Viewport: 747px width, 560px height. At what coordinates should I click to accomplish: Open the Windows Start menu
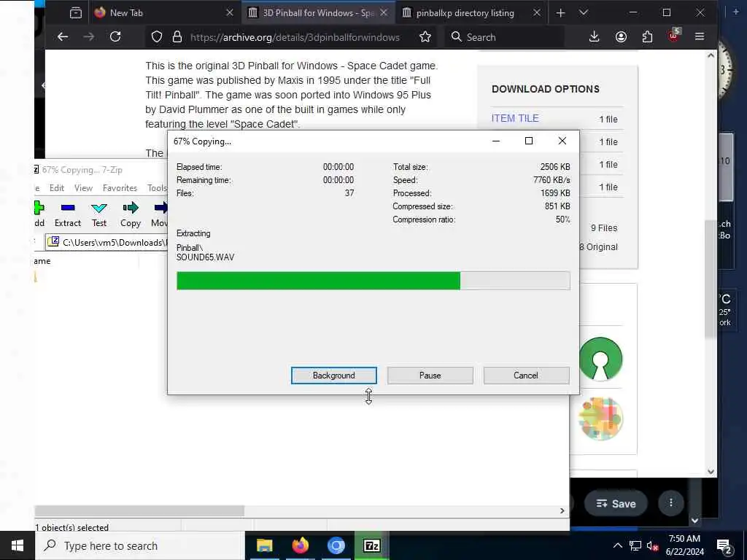18,545
